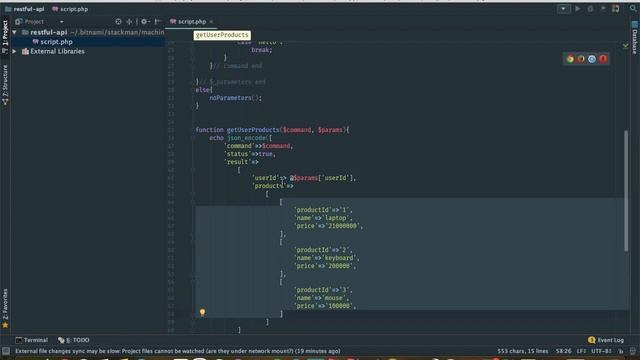The image size is (640, 360).
Task: Click the getUserProducts breadcrumb tooltip
Action: click(x=222, y=35)
